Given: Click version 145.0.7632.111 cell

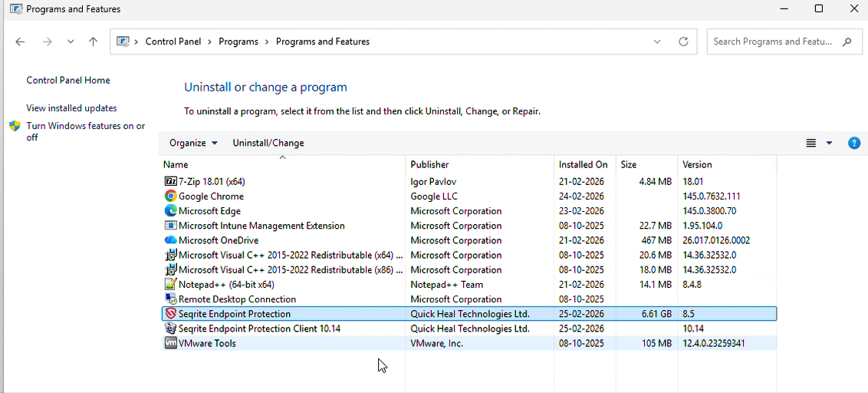Looking at the screenshot, I should click(712, 196).
